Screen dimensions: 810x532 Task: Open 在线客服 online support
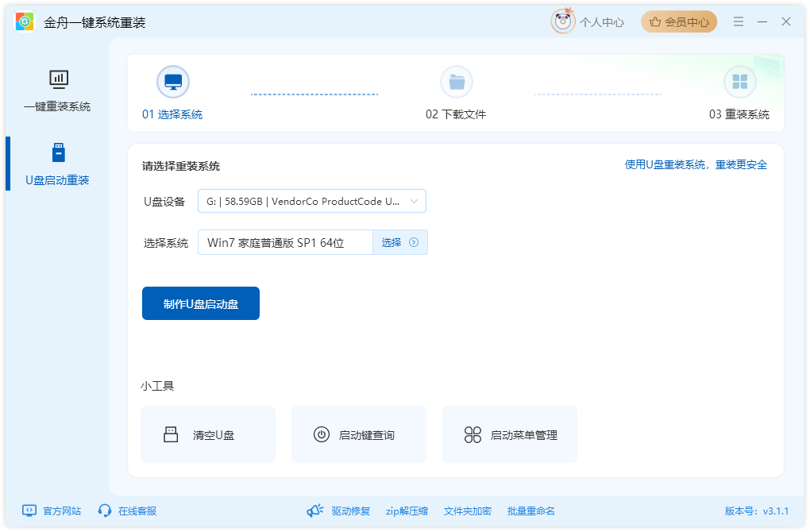tap(137, 511)
